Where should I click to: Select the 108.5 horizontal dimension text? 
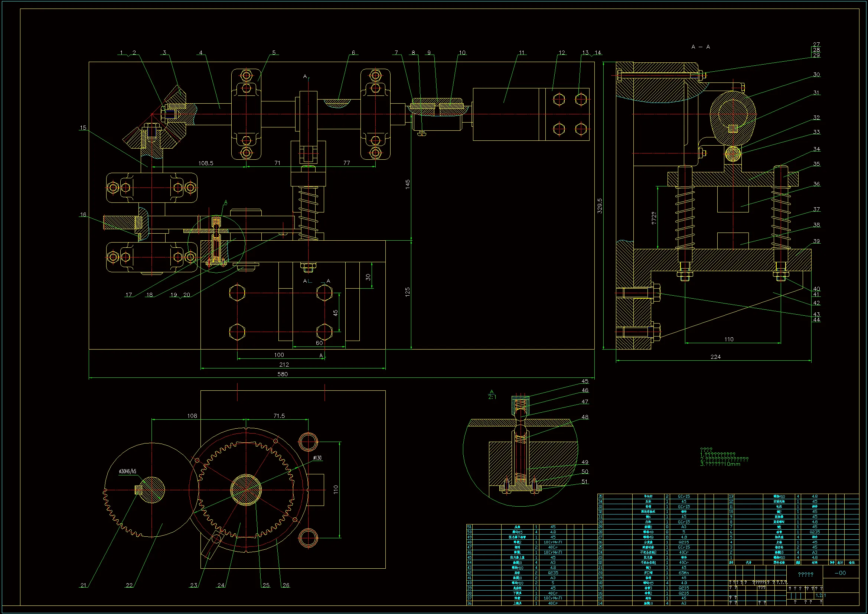coord(206,163)
